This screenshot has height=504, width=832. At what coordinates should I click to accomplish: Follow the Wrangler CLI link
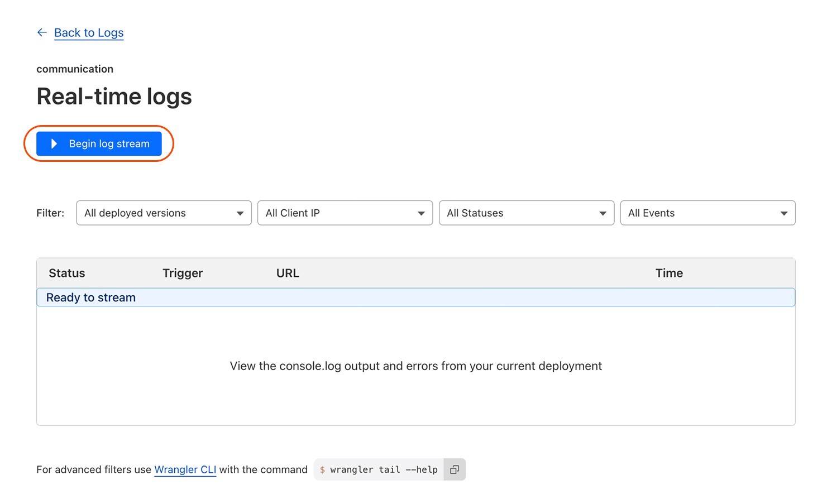(185, 469)
